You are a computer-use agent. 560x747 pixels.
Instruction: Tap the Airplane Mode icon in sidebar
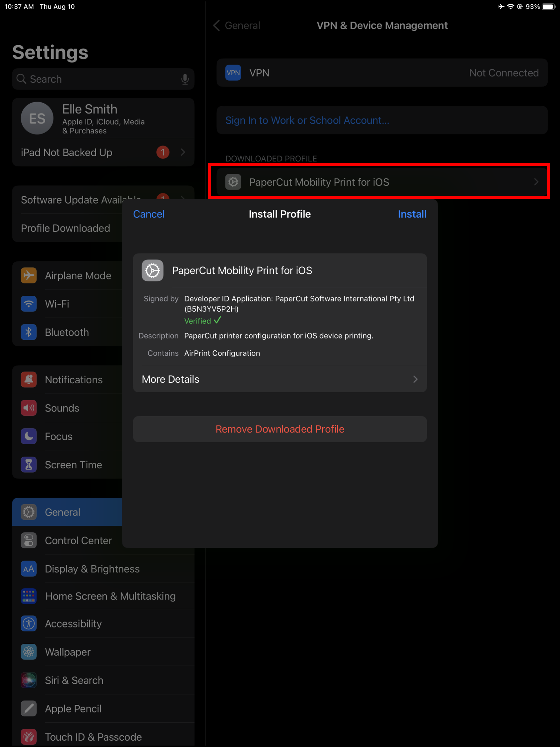coord(29,275)
